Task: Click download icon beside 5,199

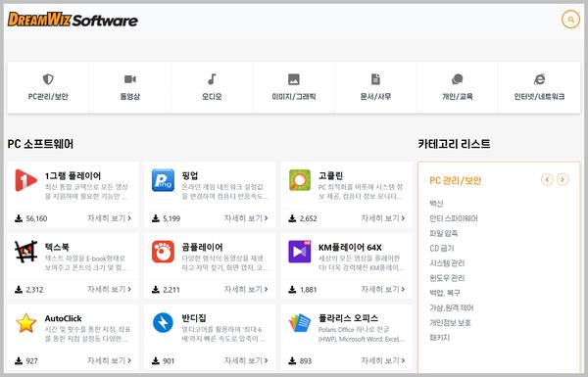Action: [156, 218]
